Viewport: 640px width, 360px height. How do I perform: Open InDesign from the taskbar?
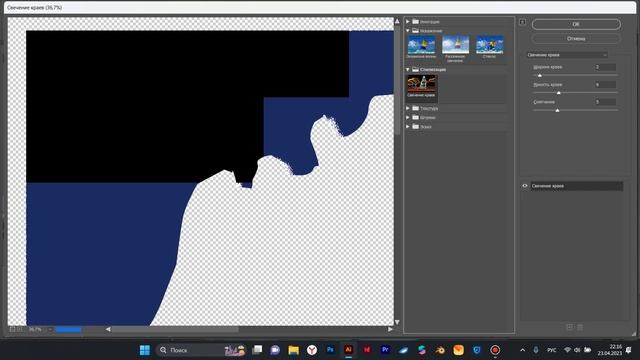pos(367,350)
